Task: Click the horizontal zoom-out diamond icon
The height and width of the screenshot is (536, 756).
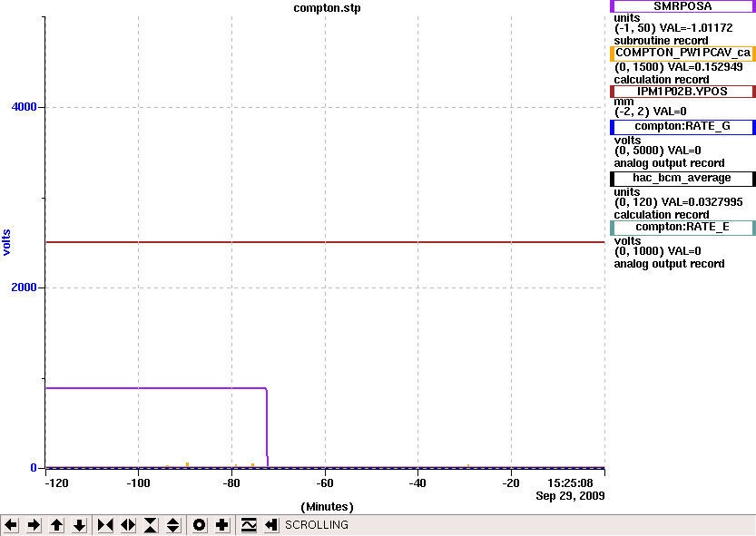Action: click(x=128, y=525)
